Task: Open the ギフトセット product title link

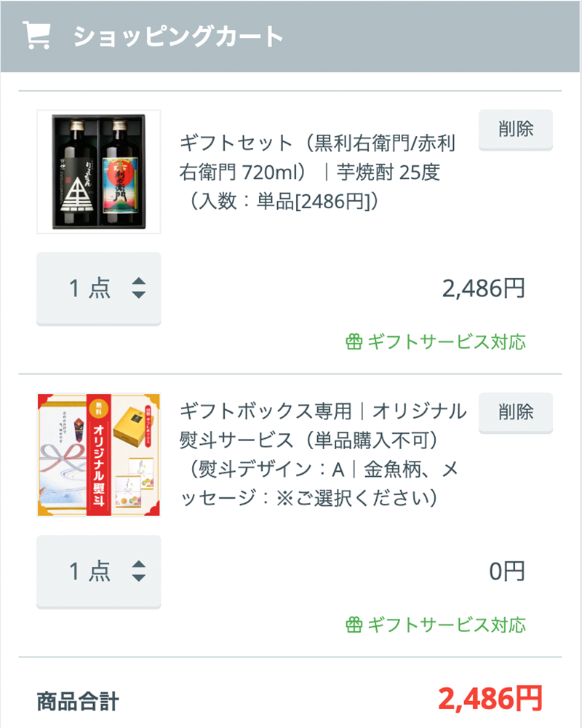Action: coord(317,172)
